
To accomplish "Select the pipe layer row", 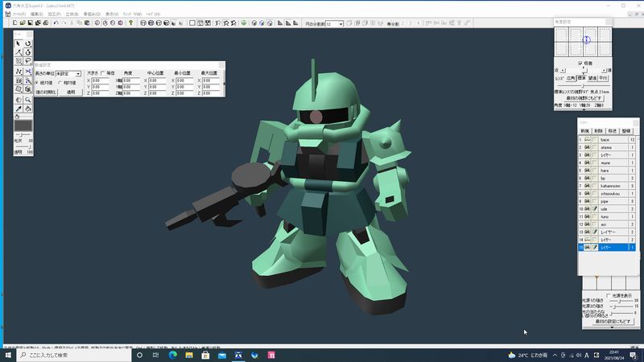I will pos(607,202).
